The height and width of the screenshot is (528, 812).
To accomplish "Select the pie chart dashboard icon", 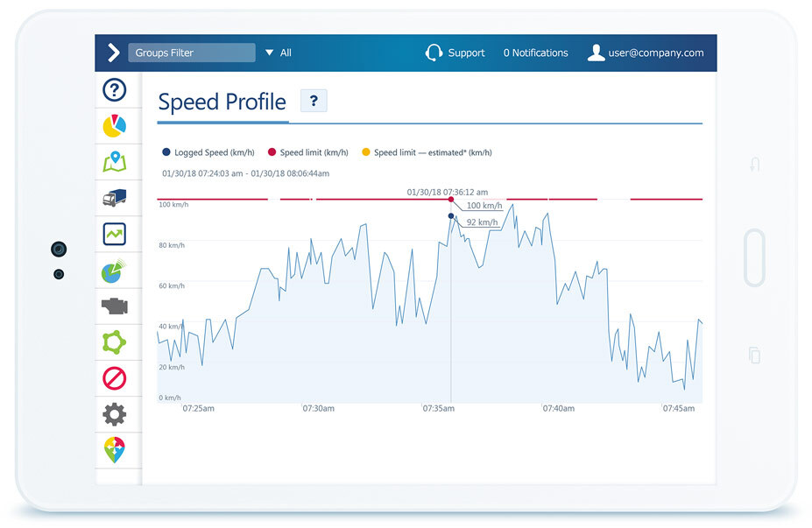I will coord(114,125).
